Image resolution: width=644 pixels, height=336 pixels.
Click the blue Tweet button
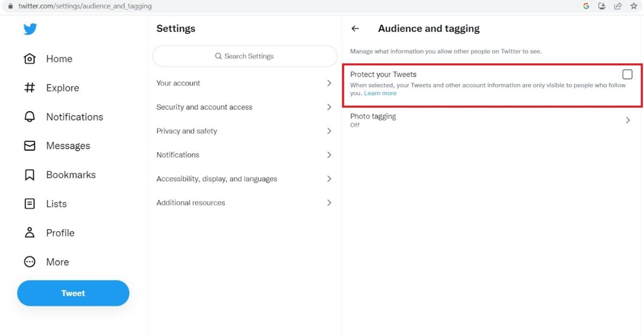point(73,293)
